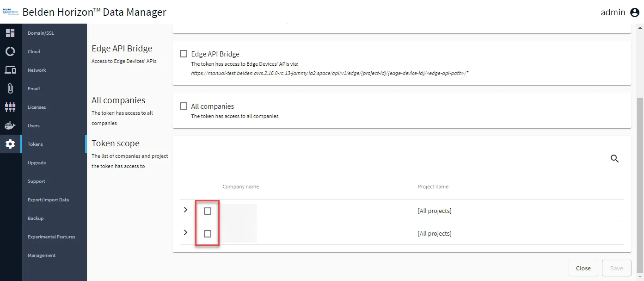Image resolution: width=644 pixels, height=281 pixels.
Task: Open the admin user account icon
Action: [x=635, y=12]
